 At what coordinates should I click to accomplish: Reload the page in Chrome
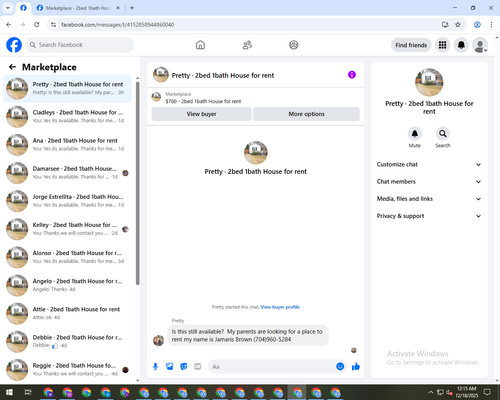click(37, 24)
